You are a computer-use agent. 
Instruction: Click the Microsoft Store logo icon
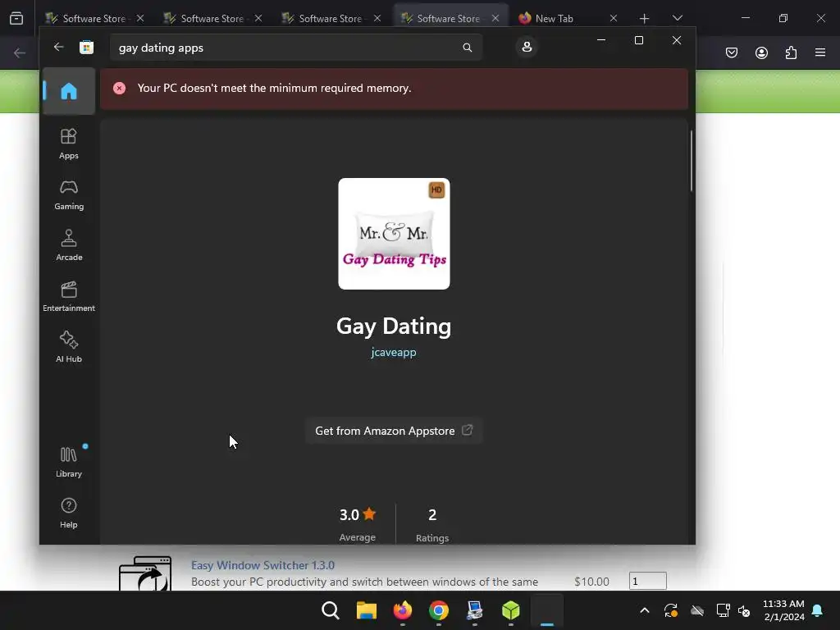tap(86, 47)
